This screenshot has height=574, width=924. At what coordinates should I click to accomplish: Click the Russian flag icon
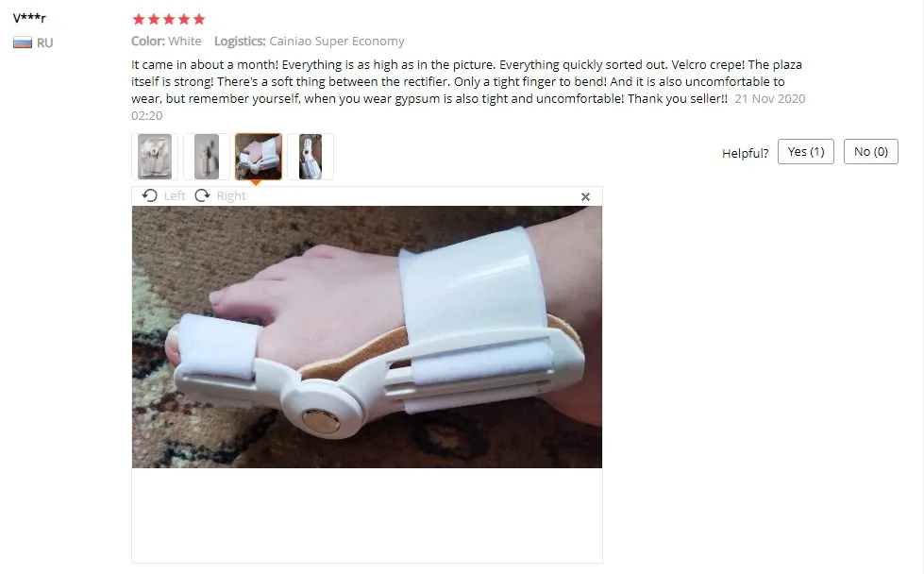point(23,43)
